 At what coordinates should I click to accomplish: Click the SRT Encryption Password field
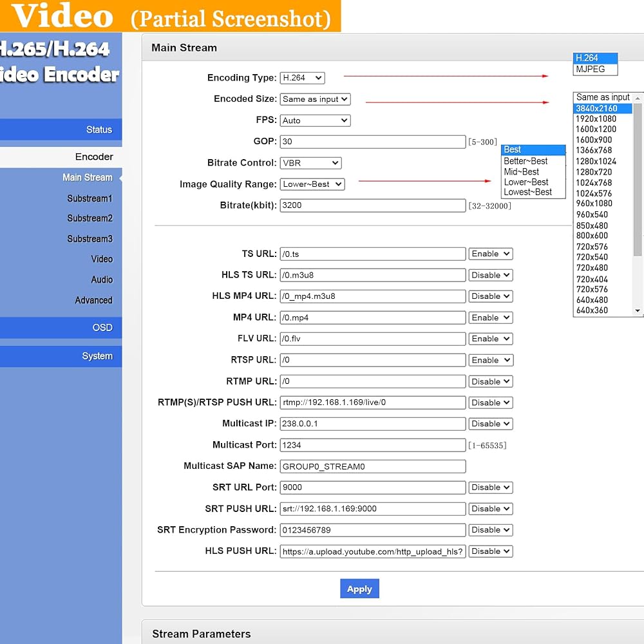click(372, 530)
